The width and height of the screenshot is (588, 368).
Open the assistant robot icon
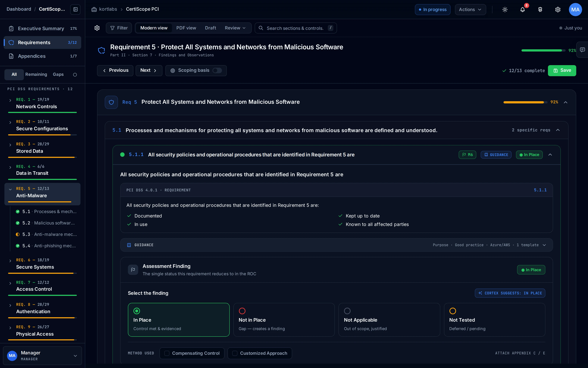click(x=540, y=10)
